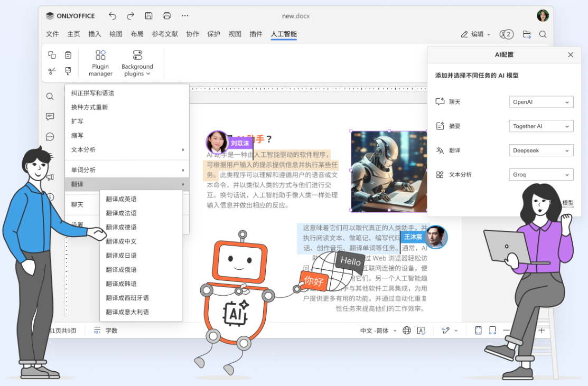Open the left sidebar search icon
This screenshot has width=588, height=386.
50,96
